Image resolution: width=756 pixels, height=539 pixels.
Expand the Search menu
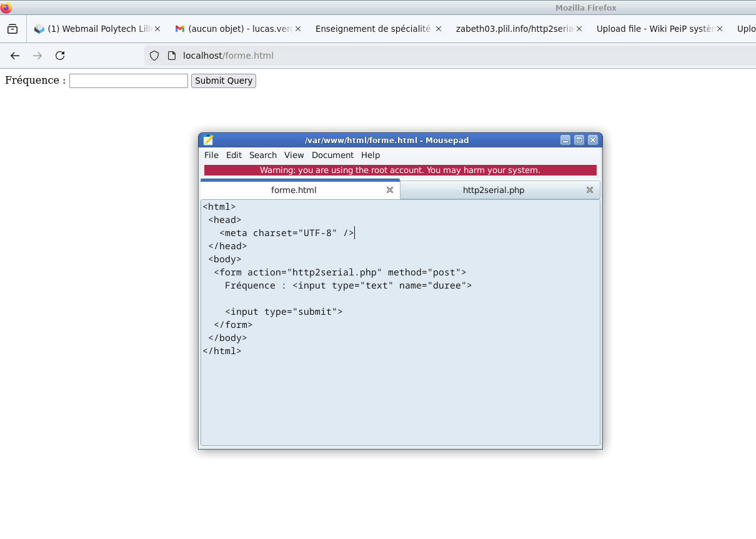[x=262, y=155]
